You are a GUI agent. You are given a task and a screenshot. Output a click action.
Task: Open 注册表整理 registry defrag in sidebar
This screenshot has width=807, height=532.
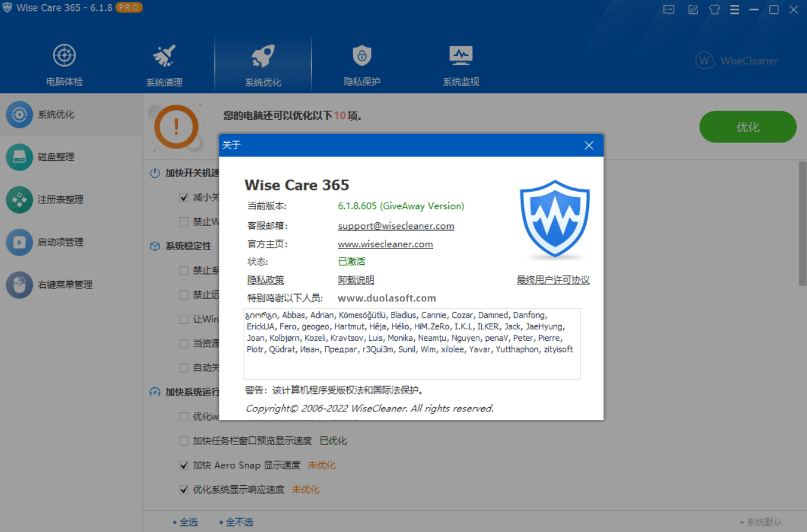71,200
